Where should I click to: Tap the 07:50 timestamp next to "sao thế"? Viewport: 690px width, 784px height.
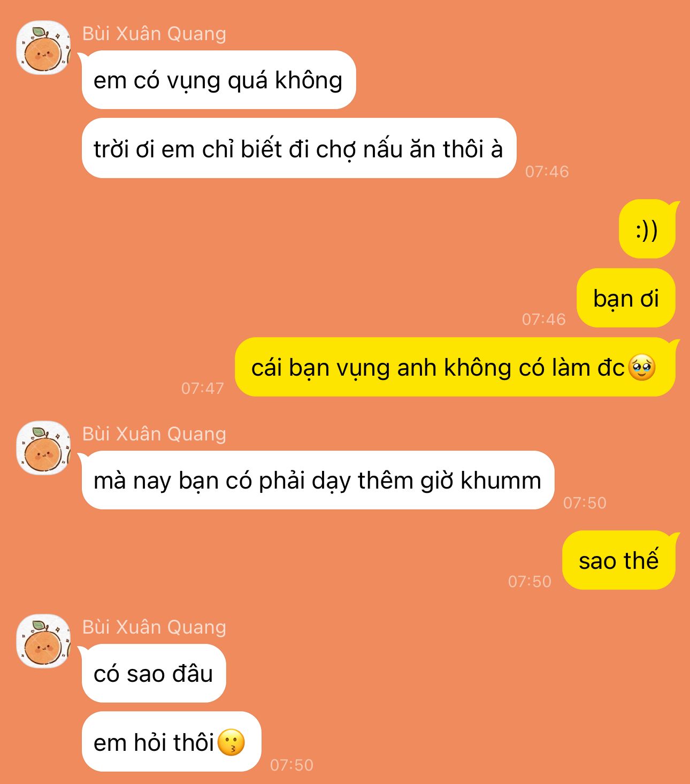530,581
